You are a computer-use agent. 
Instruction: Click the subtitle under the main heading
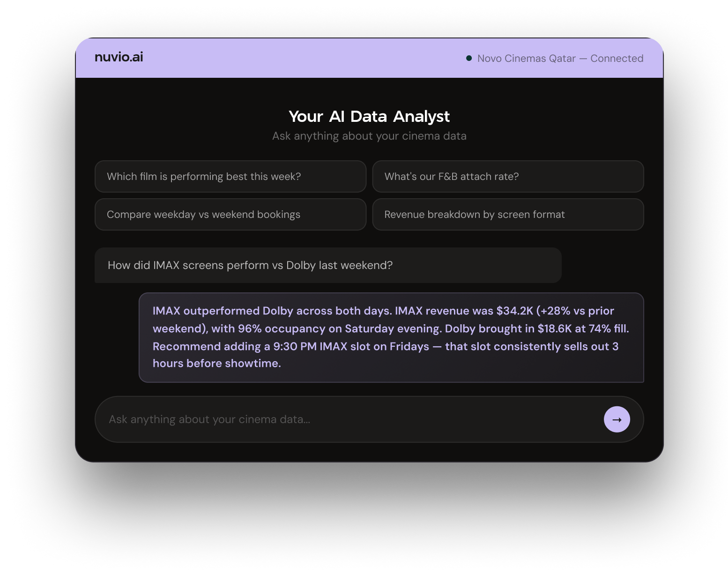click(369, 136)
